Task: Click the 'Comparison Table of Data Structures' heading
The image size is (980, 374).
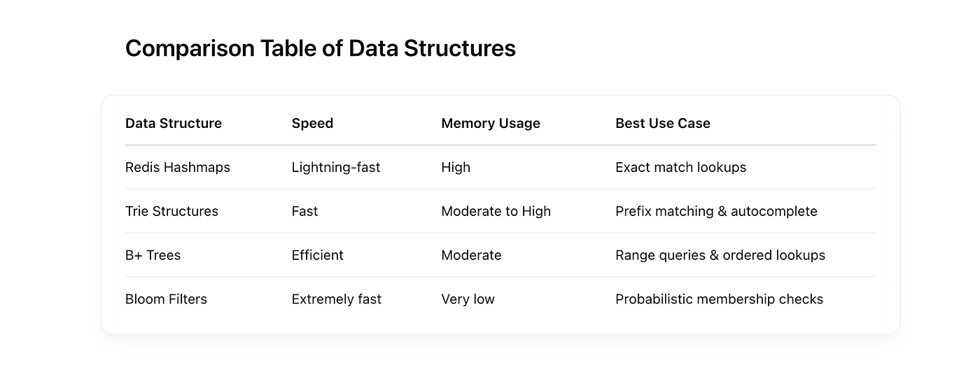Action: coord(320,48)
